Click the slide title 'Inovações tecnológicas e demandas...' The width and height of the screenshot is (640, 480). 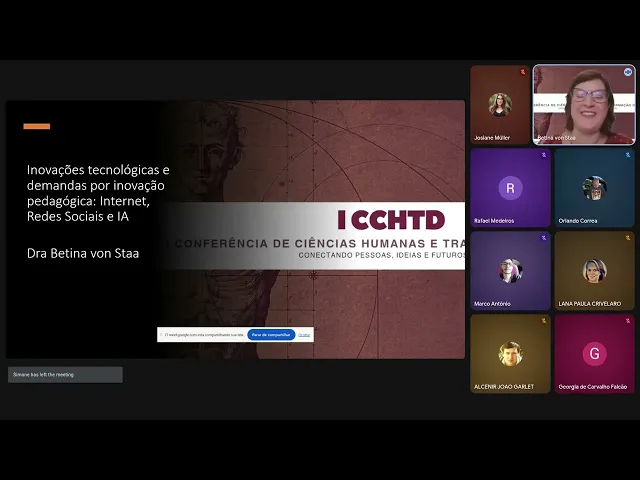[x=98, y=193]
